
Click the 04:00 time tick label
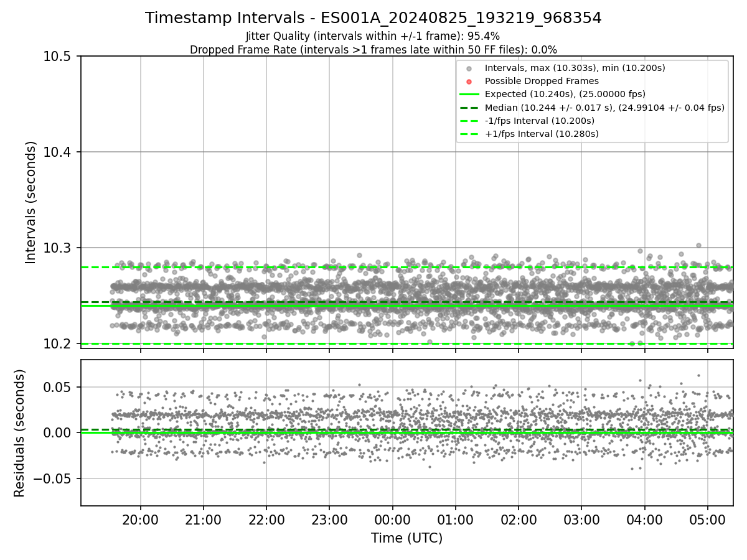coord(644,519)
